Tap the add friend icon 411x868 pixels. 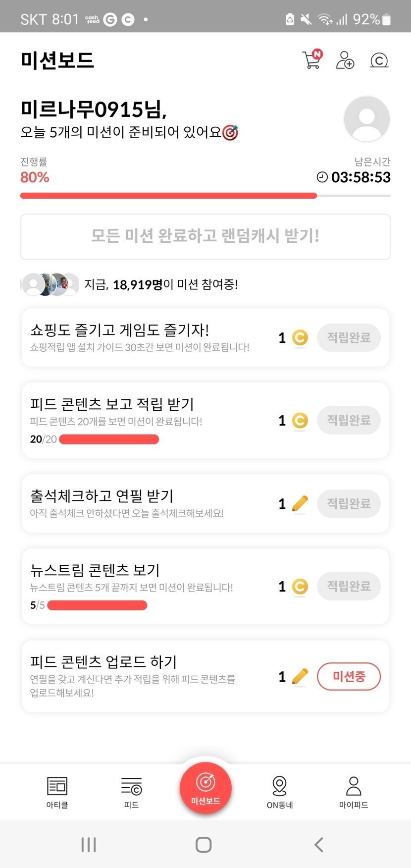click(x=345, y=60)
